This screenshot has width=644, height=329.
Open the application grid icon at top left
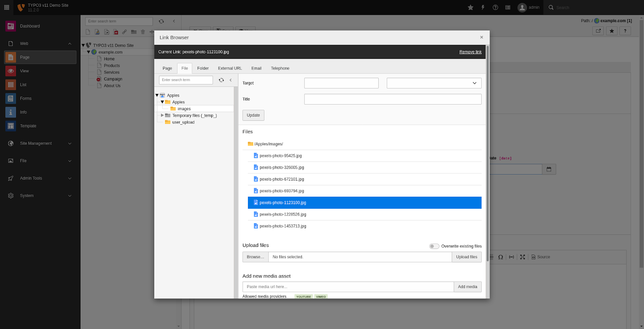(6, 7)
